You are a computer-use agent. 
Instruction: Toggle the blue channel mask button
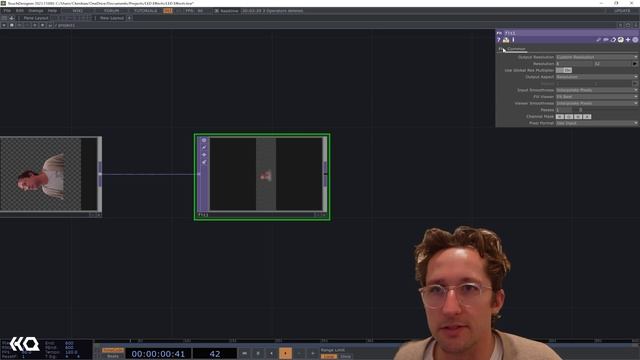(578, 117)
